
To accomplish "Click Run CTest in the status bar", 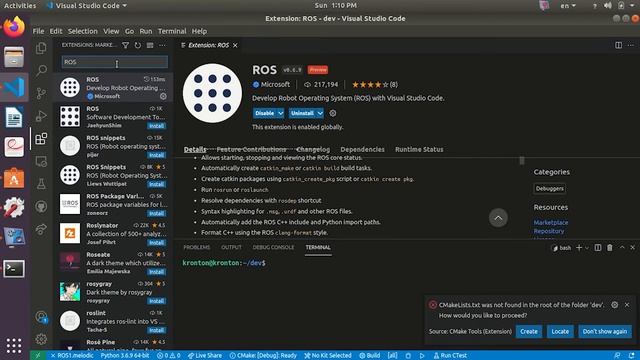I will 450,356.
